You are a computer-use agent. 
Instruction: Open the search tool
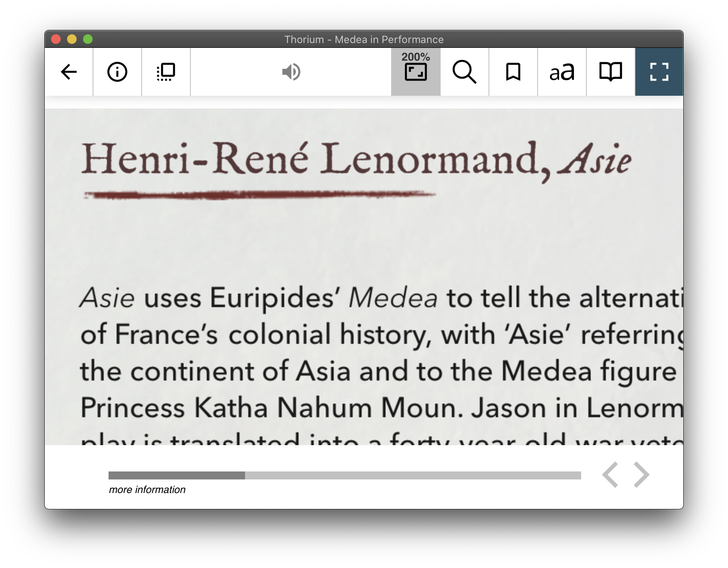[464, 72]
